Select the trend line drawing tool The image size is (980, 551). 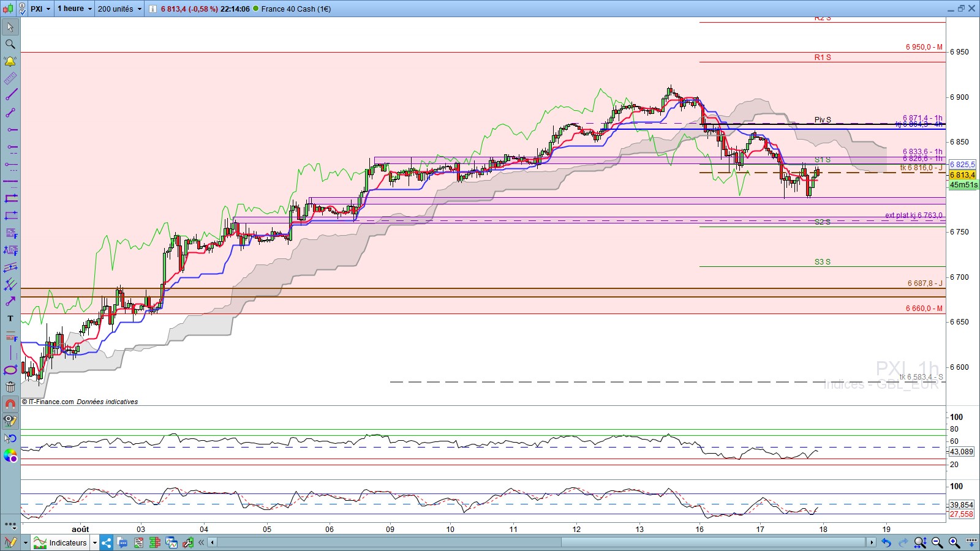[10, 96]
